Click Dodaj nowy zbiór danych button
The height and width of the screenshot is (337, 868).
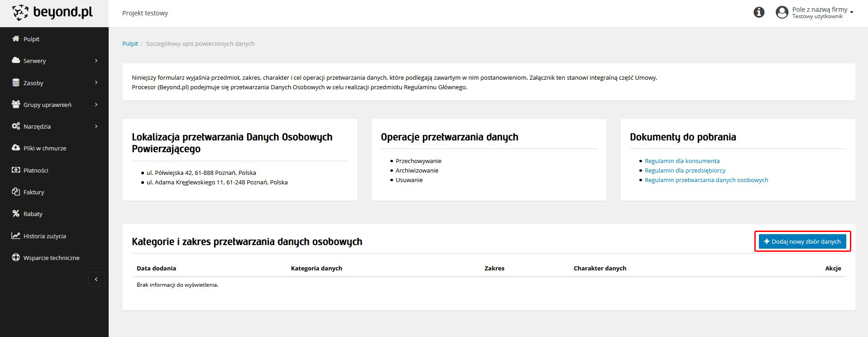pos(802,241)
